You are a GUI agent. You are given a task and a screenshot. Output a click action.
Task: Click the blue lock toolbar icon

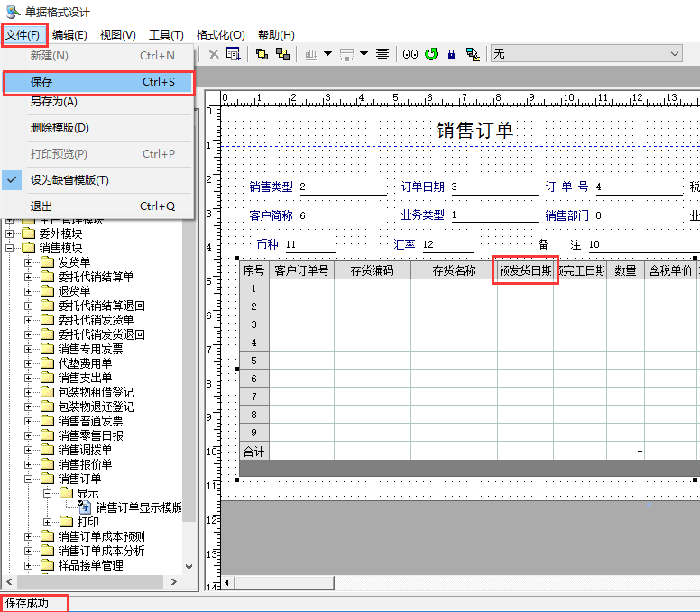[451, 54]
